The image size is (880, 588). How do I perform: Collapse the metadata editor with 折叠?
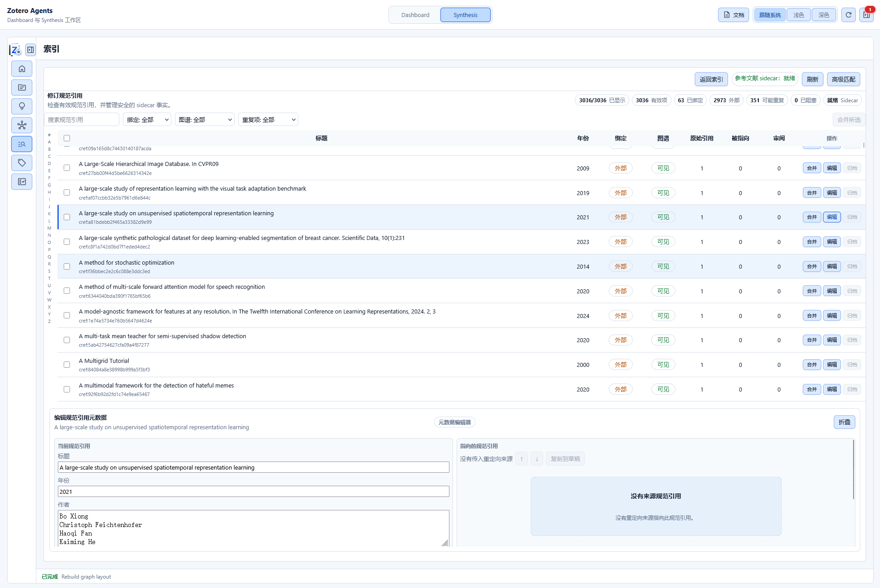tap(844, 422)
